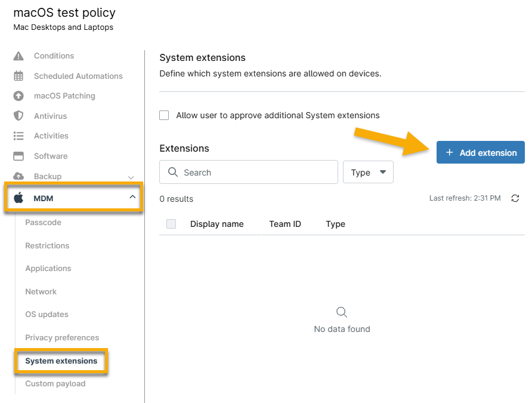The width and height of the screenshot is (532, 403).
Task: Open the Restrictions settings page
Action: pos(47,246)
